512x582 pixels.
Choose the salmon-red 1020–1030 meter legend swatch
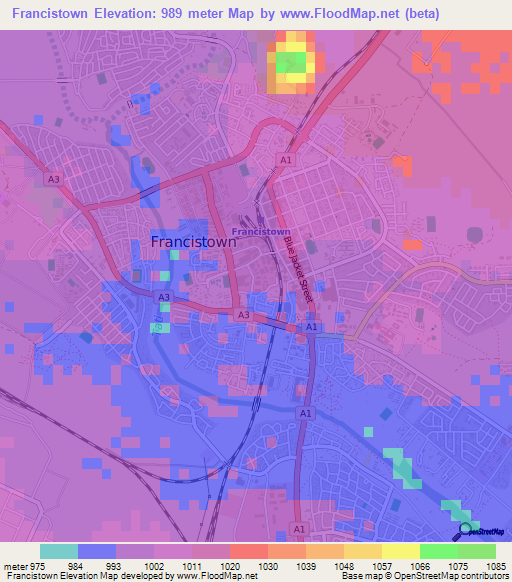point(249,552)
